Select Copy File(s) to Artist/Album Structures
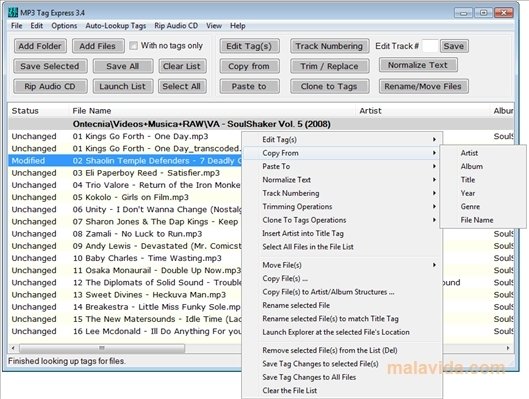 coord(342,292)
